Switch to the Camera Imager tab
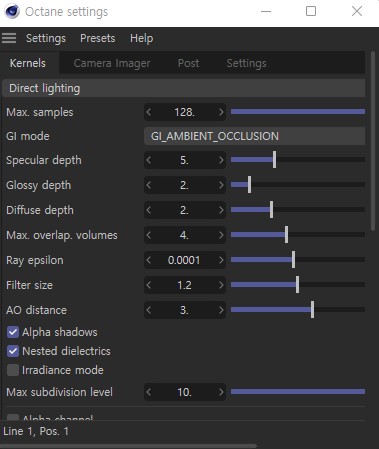Viewport: 379px width, 449px height. click(x=112, y=63)
